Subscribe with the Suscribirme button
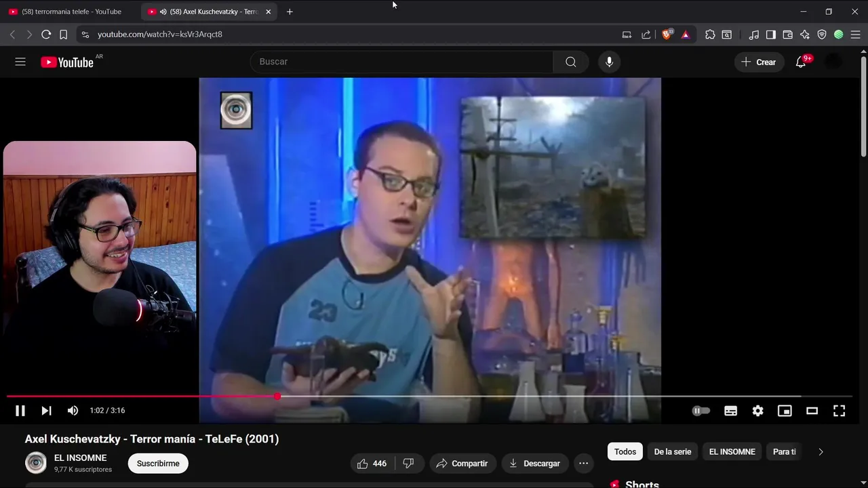 pos(158,464)
